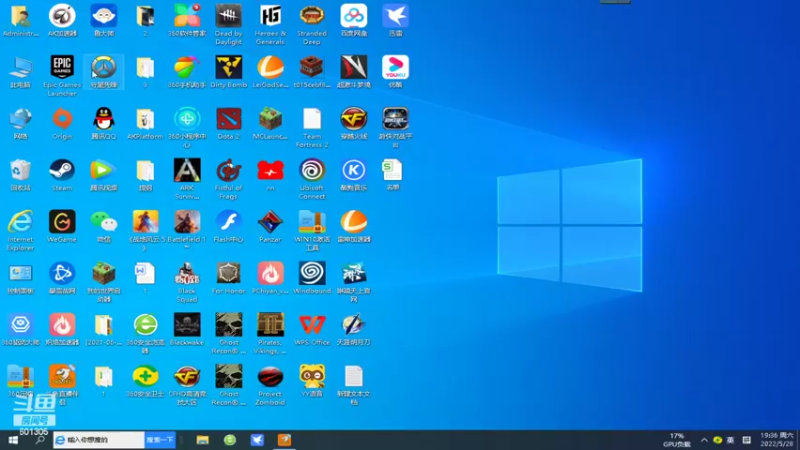Screen dimensions: 800x450
Task: Select the Fistful of Frags icon
Action: point(229,179)
